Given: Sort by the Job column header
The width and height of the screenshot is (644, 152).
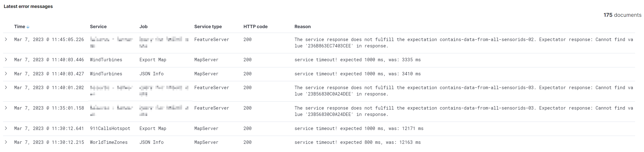Looking at the screenshot, I should point(143,27).
